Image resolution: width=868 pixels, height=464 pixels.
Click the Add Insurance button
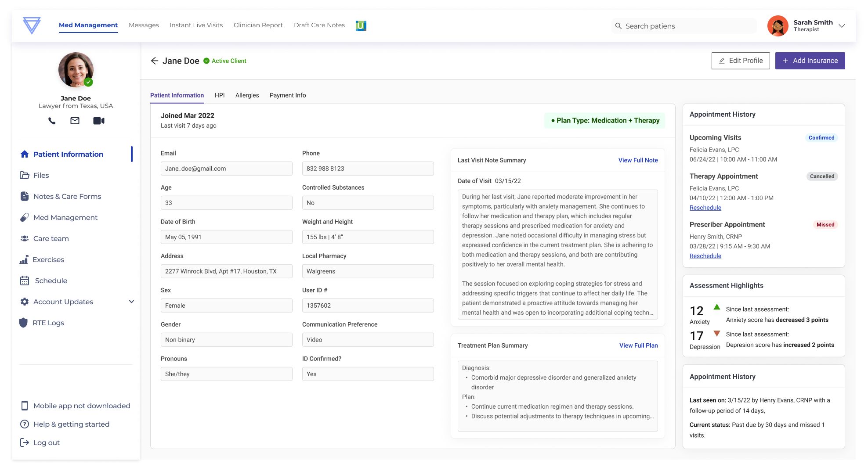(x=810, y=61)
